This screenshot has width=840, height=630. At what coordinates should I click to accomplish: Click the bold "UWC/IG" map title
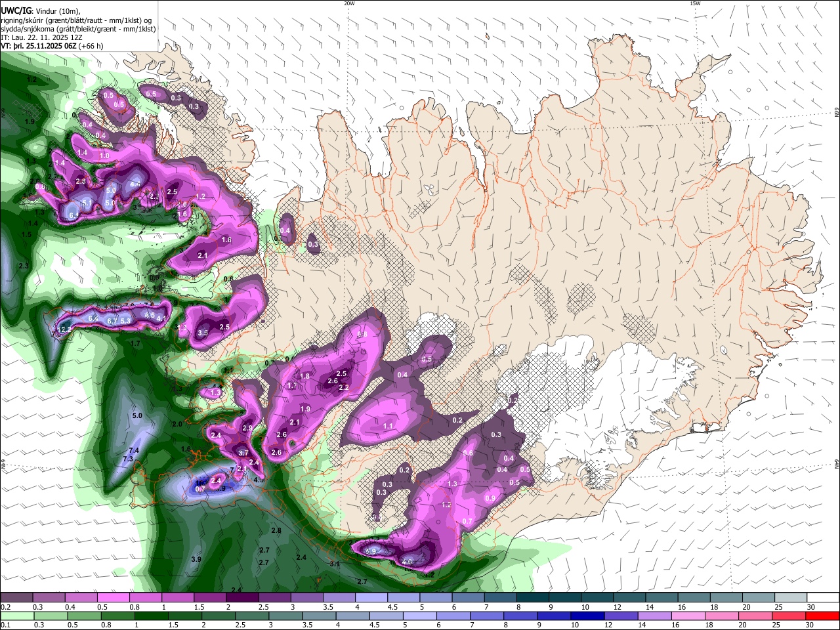coord(15,10)
